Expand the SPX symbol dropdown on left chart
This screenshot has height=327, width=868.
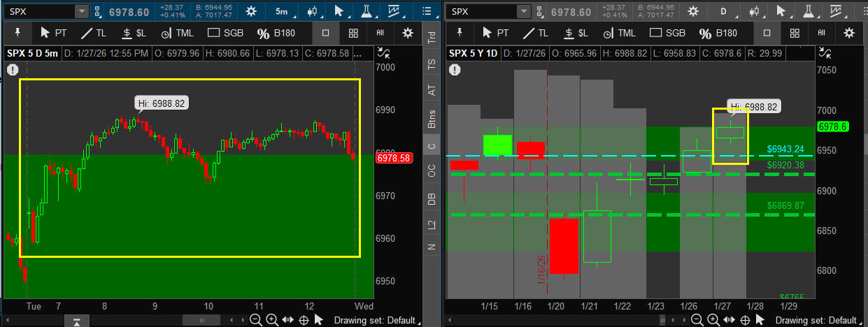coord(81,11)
